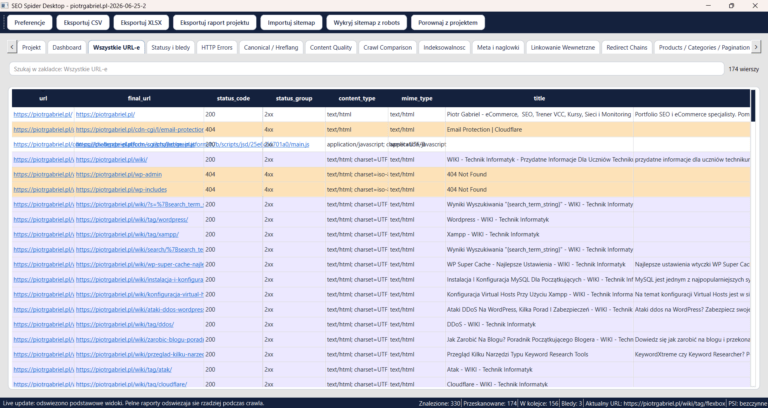Open the Statusy i bledy tab
This screenshot has height=408, width=768.
point(170,48)
